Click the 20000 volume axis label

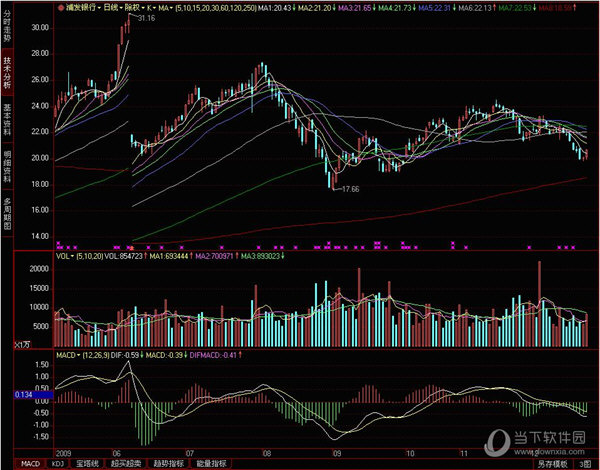(39, 269)
